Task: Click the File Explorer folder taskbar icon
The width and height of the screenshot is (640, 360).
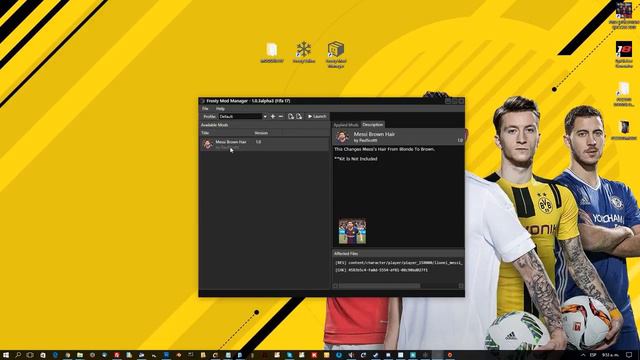Action: (80, 355)
